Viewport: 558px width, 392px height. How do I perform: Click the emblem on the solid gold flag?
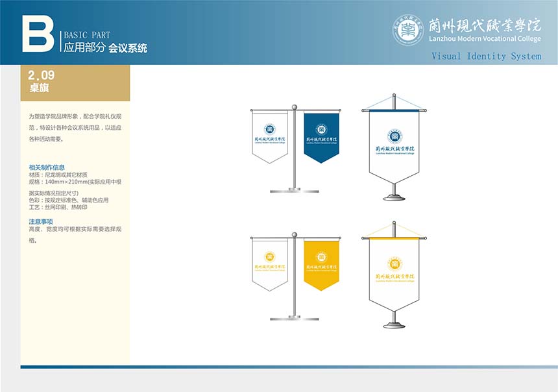pos(321,256)
